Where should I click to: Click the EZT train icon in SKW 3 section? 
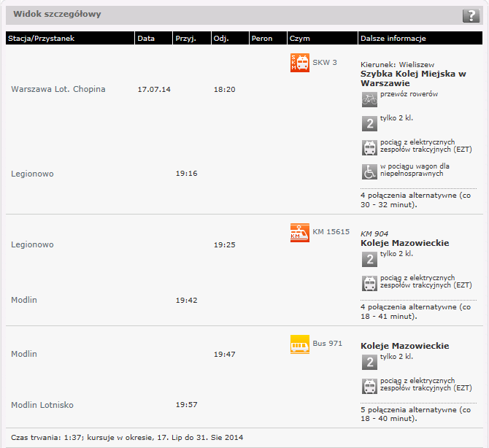(369, 148)
